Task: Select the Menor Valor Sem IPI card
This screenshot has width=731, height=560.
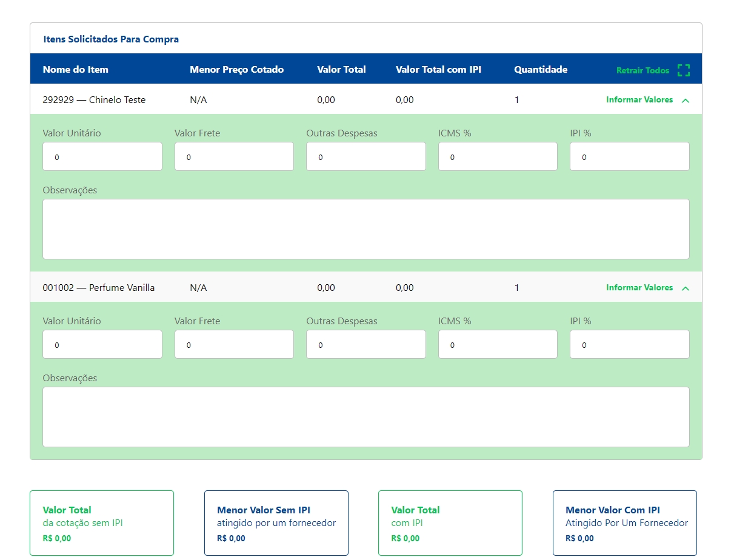Action: (276, 523)
